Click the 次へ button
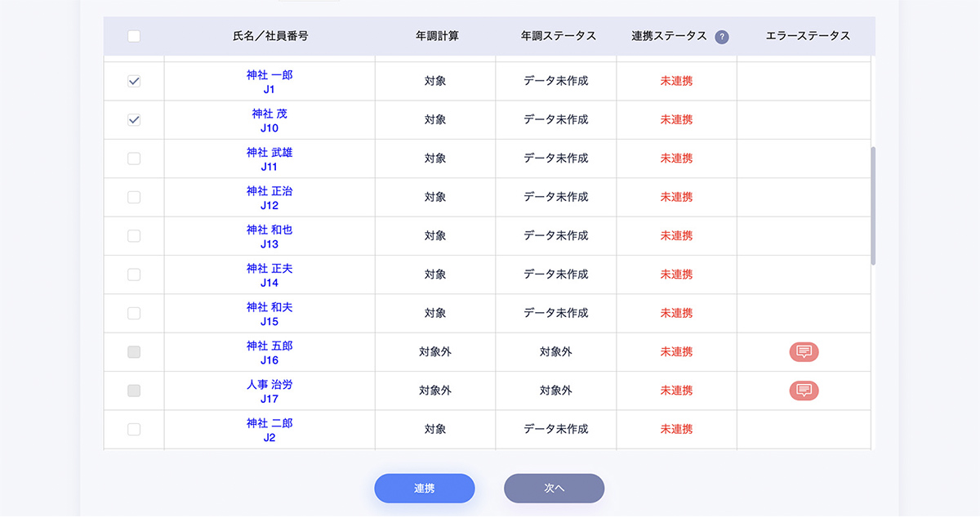 (x=554, y=489)
